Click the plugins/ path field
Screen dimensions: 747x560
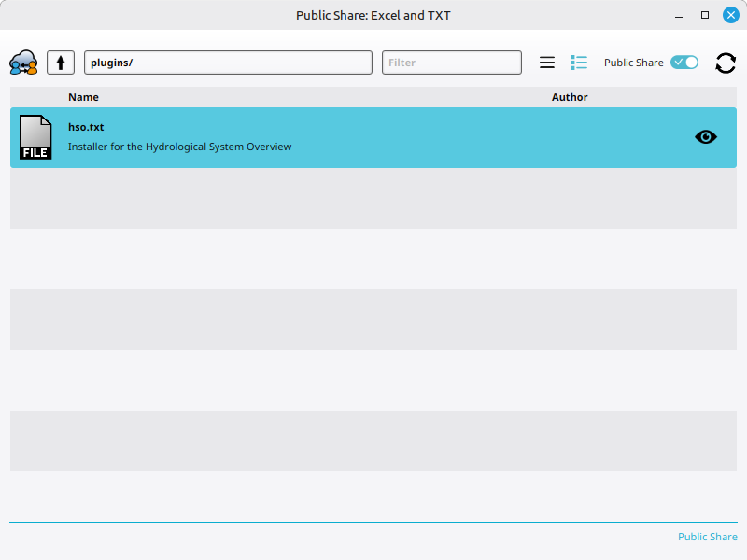click(229, 62)
